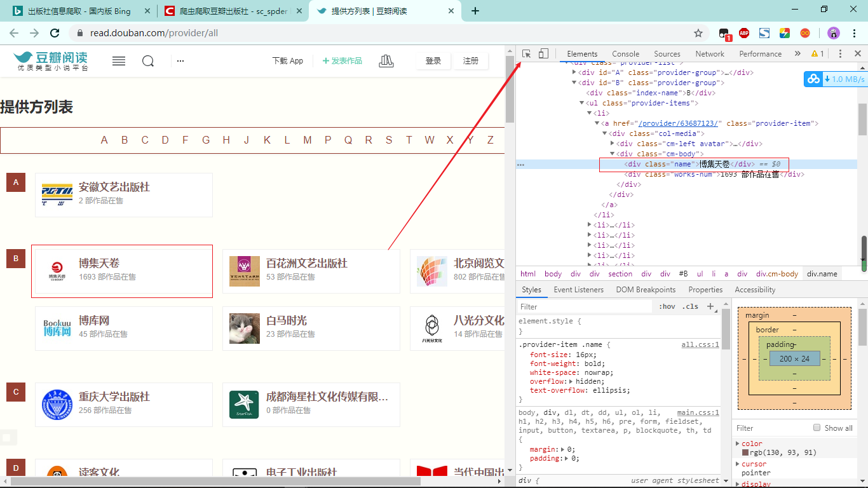Open the all.css:1 source link
The width and height of the screenshot is (868, 488).
(x=700, y=345)
